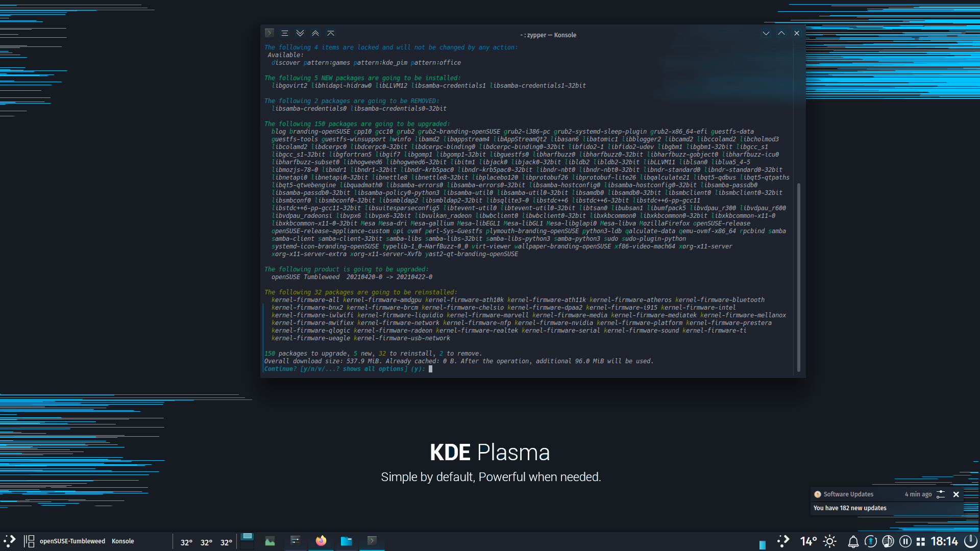This screenshot has width=980, height=551.
Task: Switch to the bottom virtual desktop in pager
Action: point(247,545)
